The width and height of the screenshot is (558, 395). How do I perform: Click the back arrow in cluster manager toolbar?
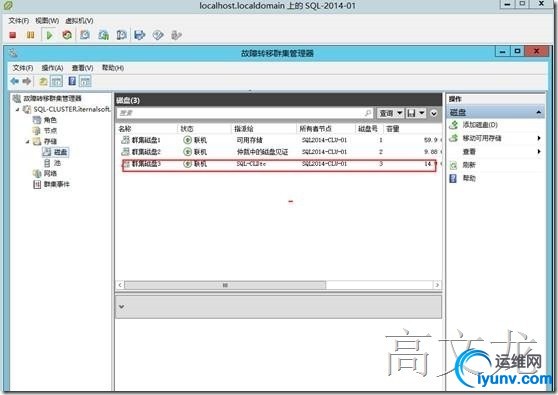(15, 81)
